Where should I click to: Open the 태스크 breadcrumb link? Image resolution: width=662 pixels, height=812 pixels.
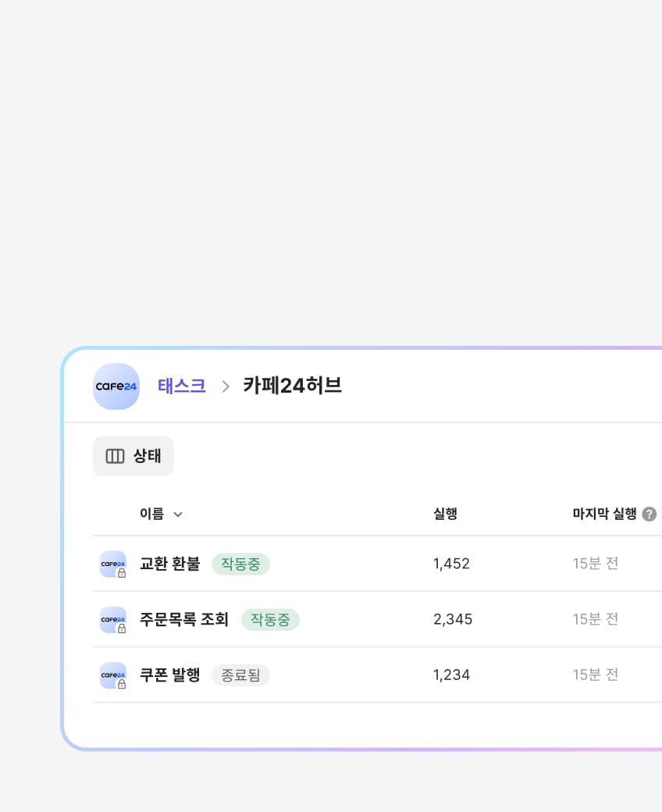[x=181, y=386]
